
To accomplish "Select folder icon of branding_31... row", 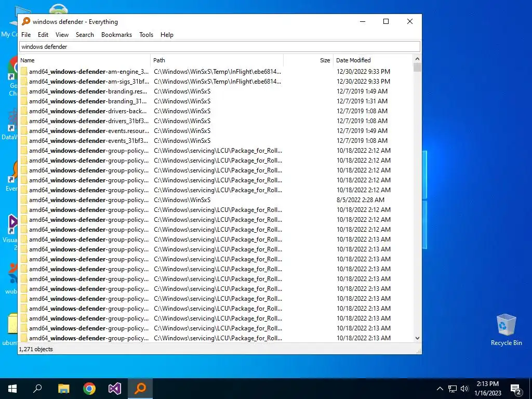I will 24,101.
